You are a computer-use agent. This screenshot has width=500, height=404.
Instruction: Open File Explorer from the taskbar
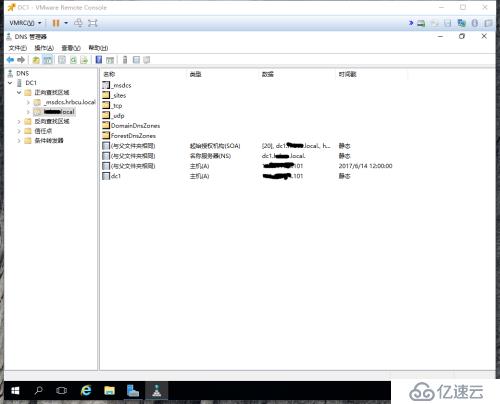(x=109, y=390)
